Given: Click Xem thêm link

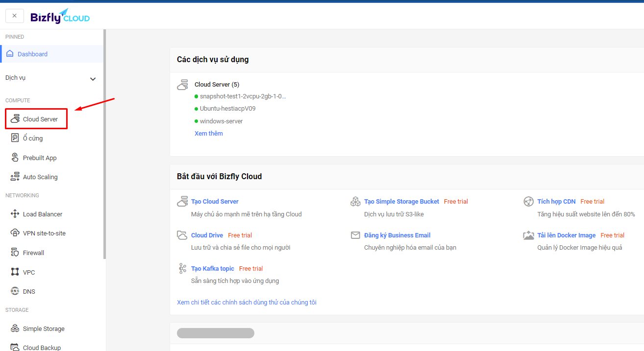Looking at the screenshot, I should 209,133.
